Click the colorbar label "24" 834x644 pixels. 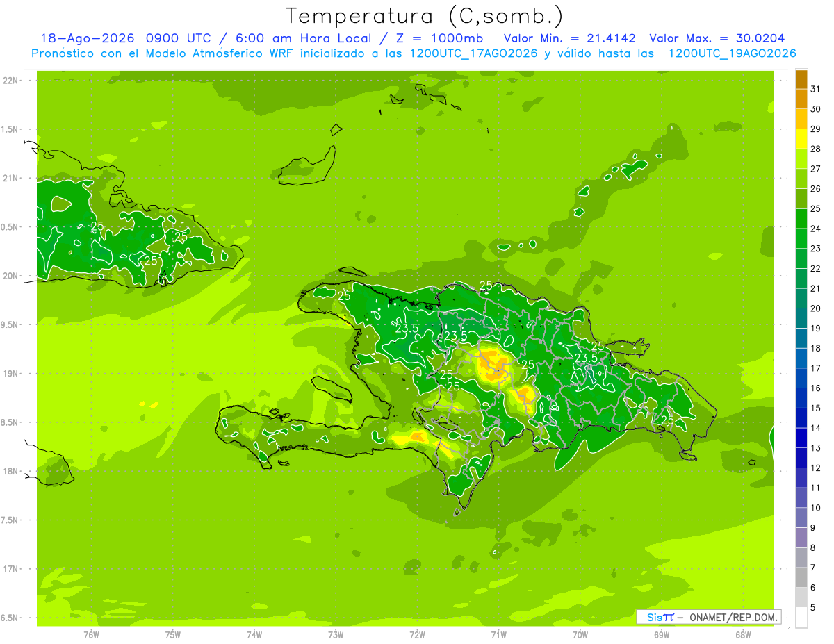click(x=815, y=229)
